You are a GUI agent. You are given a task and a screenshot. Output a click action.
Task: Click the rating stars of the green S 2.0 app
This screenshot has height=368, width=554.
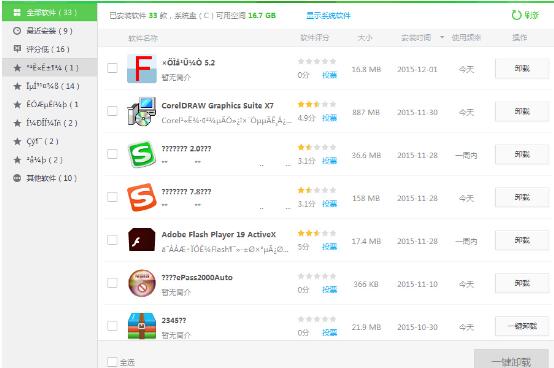click(317, 147)
